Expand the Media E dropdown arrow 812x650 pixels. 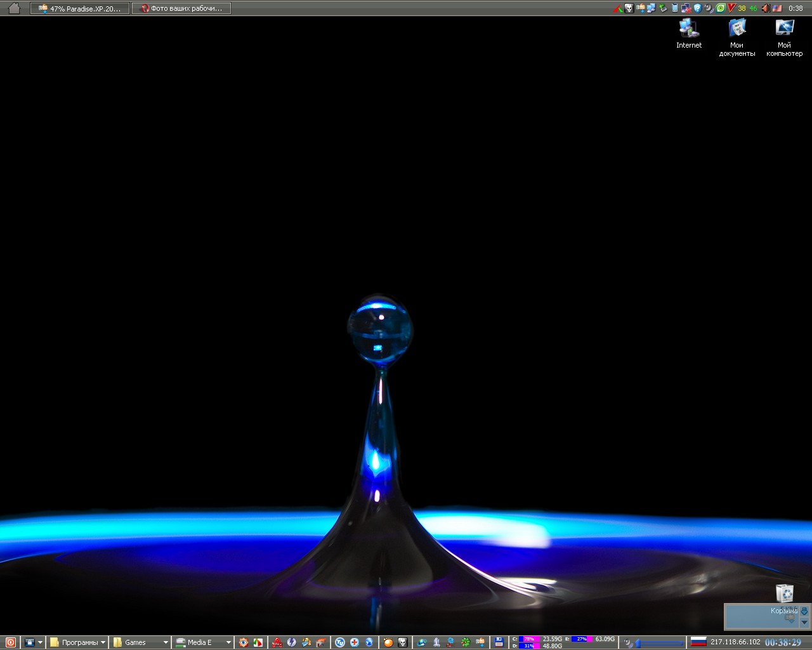(x=228, y=642)
